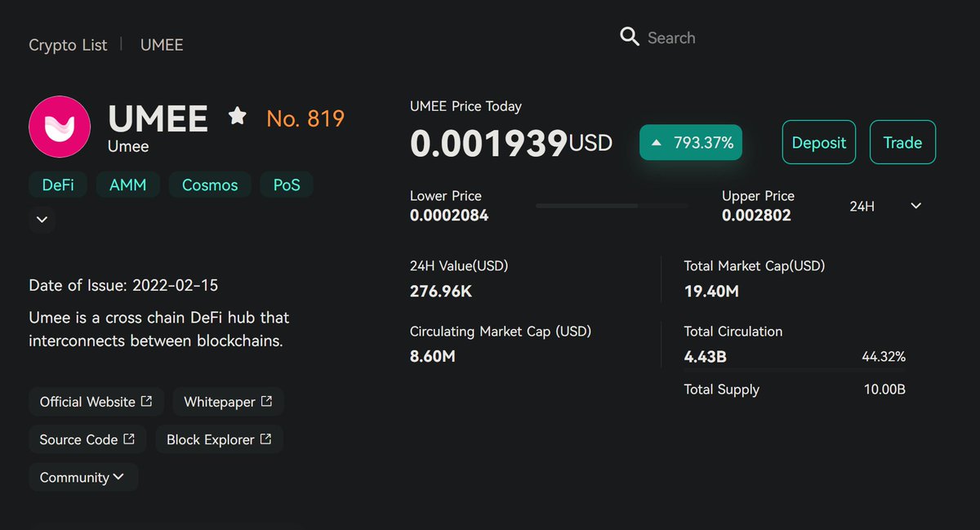Image resolution: width=980 pixels, height=530 pixels.
Task: Select the DeFi tag
Action: [58, 185]
